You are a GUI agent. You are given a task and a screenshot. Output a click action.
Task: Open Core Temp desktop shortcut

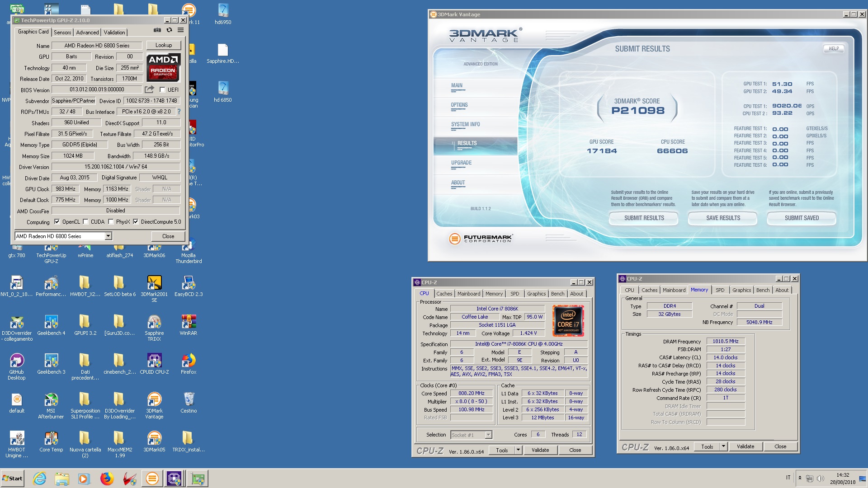tap(51, 441)
